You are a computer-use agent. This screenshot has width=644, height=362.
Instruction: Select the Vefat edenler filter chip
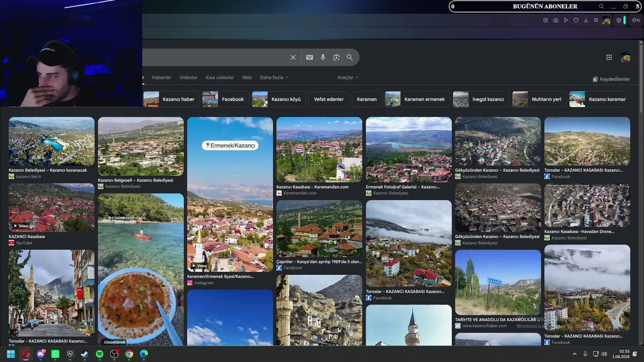click(x=329, y=99)
